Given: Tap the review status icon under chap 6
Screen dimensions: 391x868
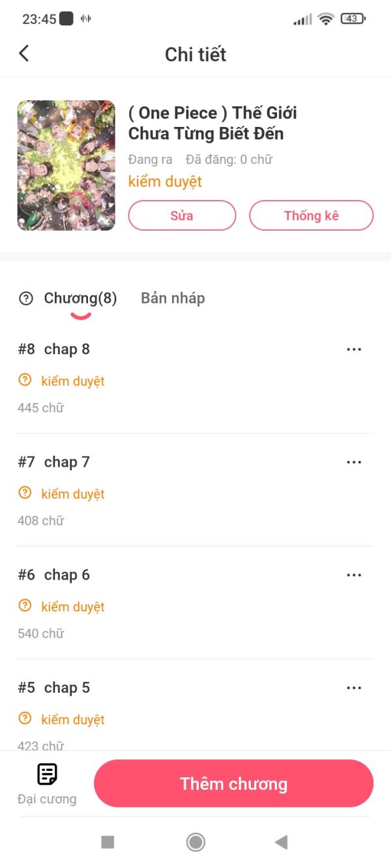Looking at the screenshot, I should [x=25, y=606].
